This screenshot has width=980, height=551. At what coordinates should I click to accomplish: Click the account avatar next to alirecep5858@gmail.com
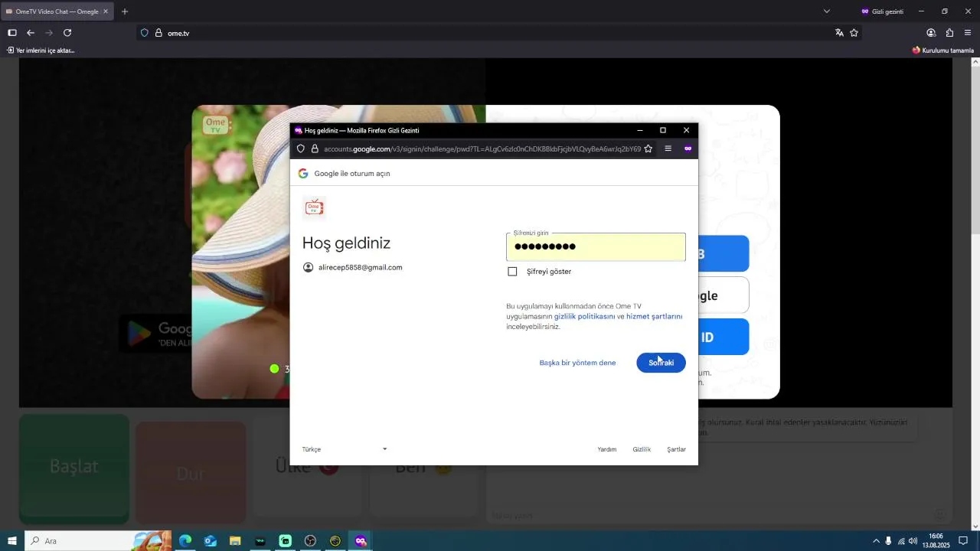pyautogui.click(x=309, y=267)
